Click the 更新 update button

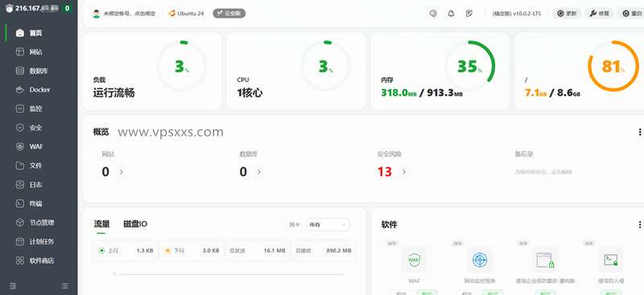(567, 14)
